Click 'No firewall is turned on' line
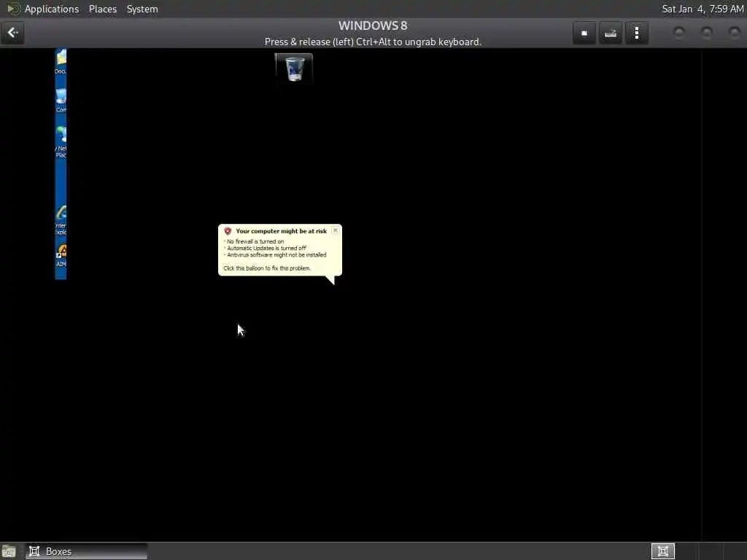747x560 pixels. (255, 241)
